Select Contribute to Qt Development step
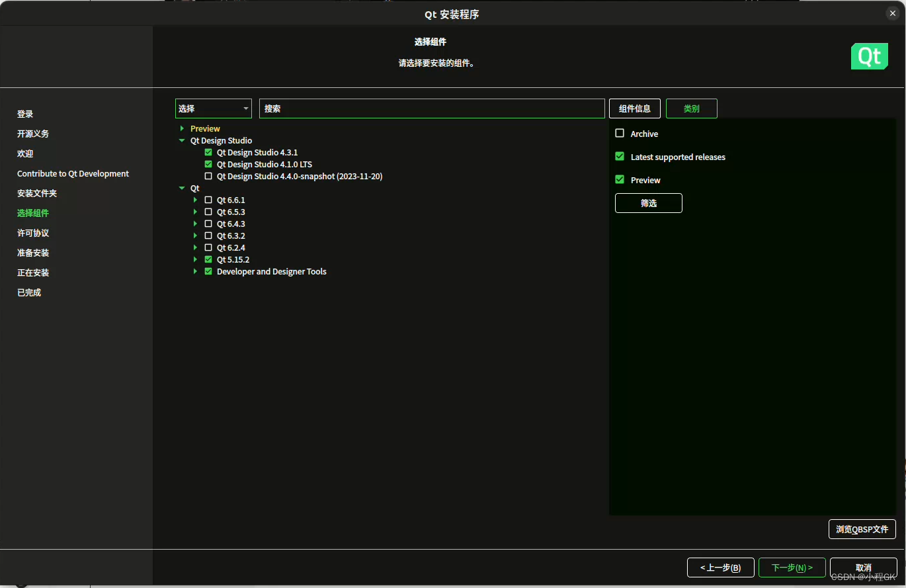906x588 pixels. (73, 173)
